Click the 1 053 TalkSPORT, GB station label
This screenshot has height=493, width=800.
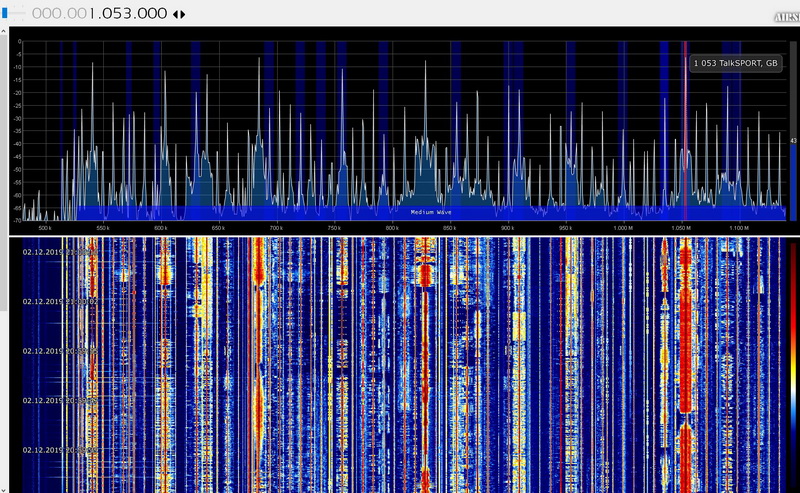[735, 63]
